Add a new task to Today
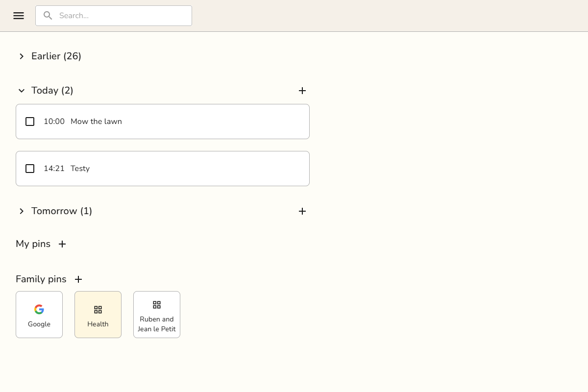Screen dimensions: 588x392 click(302, 91)
